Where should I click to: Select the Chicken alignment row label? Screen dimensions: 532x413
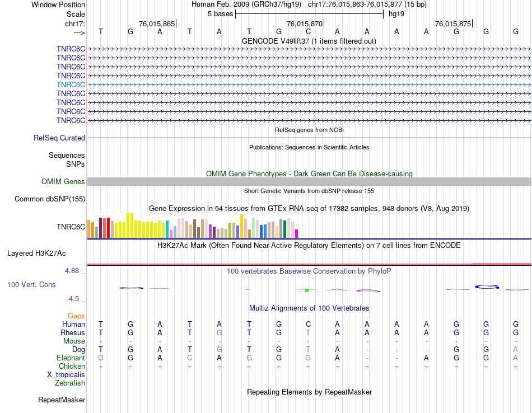click(72, 366)
